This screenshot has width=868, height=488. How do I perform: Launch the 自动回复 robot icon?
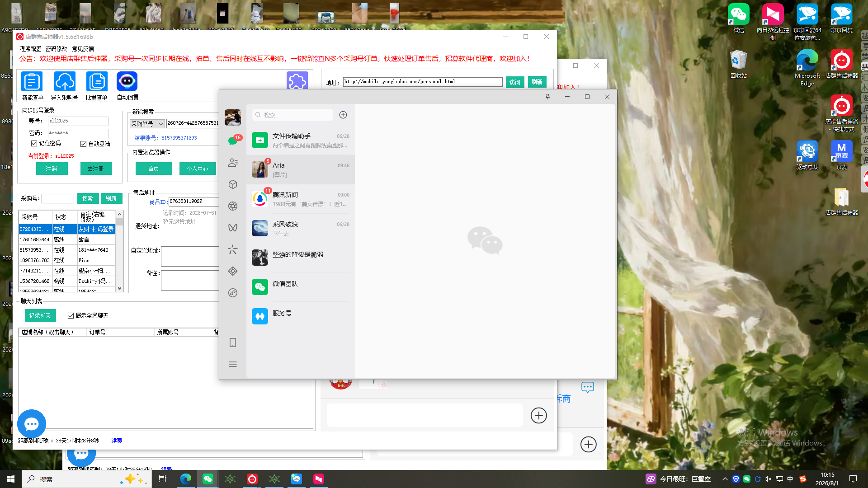pos(127,82)
